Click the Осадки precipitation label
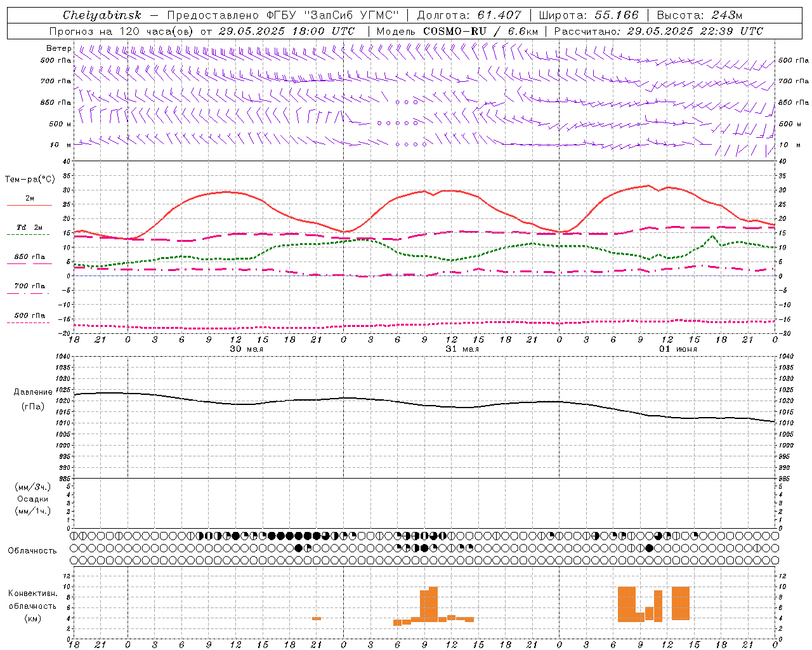 tap(32, 499)
